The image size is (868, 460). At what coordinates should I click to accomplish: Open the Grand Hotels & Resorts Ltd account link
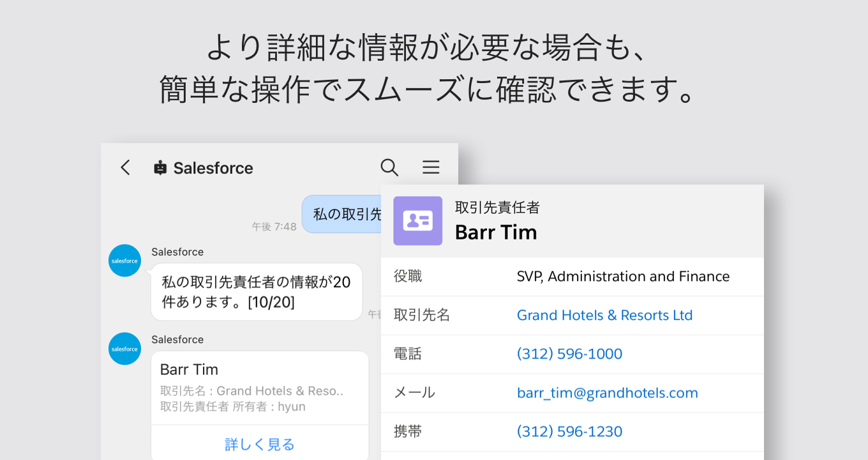point(604,314)
